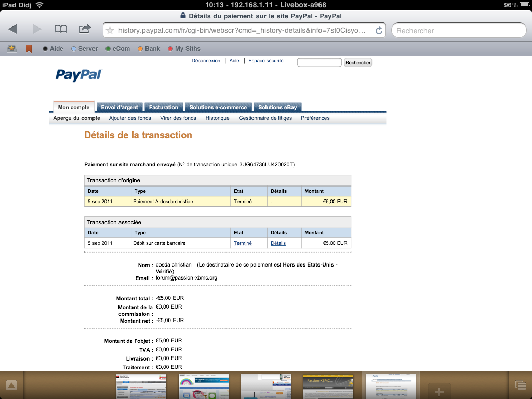Tap the padlock icon in the page title
The image size is (532, 399).
click(x=183, y=16)
